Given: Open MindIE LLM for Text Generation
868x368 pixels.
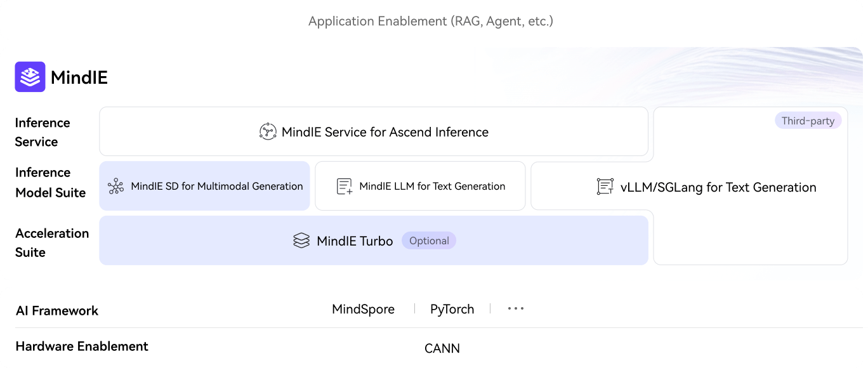Looking at the screenshot, I should (x=432, y=187).
